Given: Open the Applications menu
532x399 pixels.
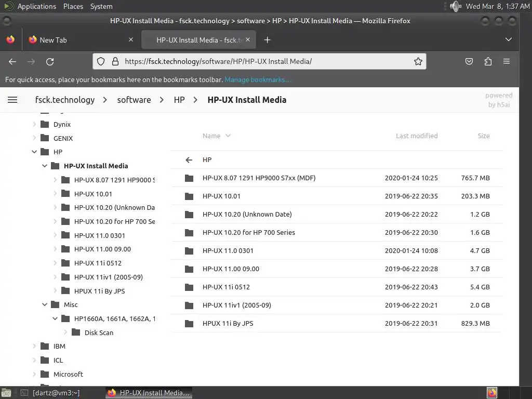Looking at the screenshot, I should [37, 6].
